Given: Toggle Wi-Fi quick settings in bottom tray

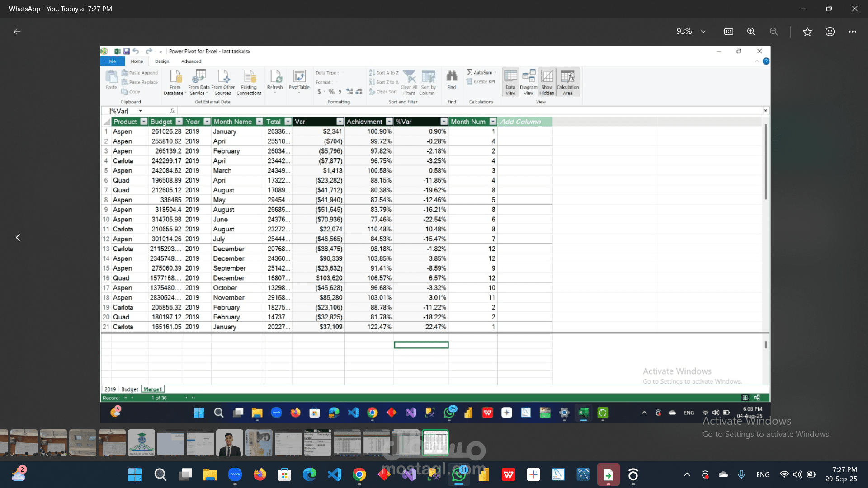Looking at the screenshot, I should (x=784, y=474).
